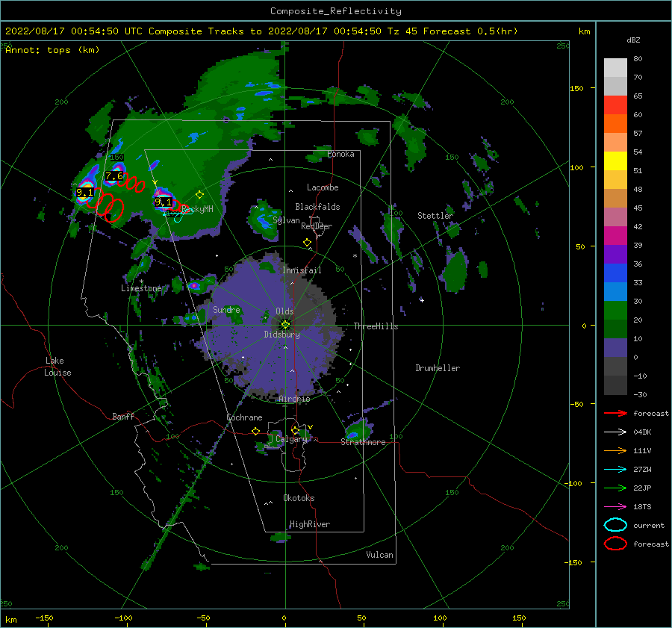Click the Sundre town label

click(x=227, y=310)
